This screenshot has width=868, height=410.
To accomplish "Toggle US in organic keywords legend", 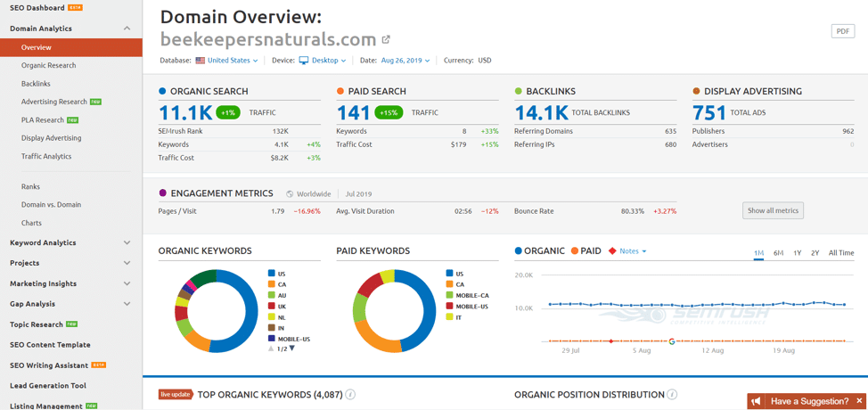I will pyautogui.click(x=277, y=274).
